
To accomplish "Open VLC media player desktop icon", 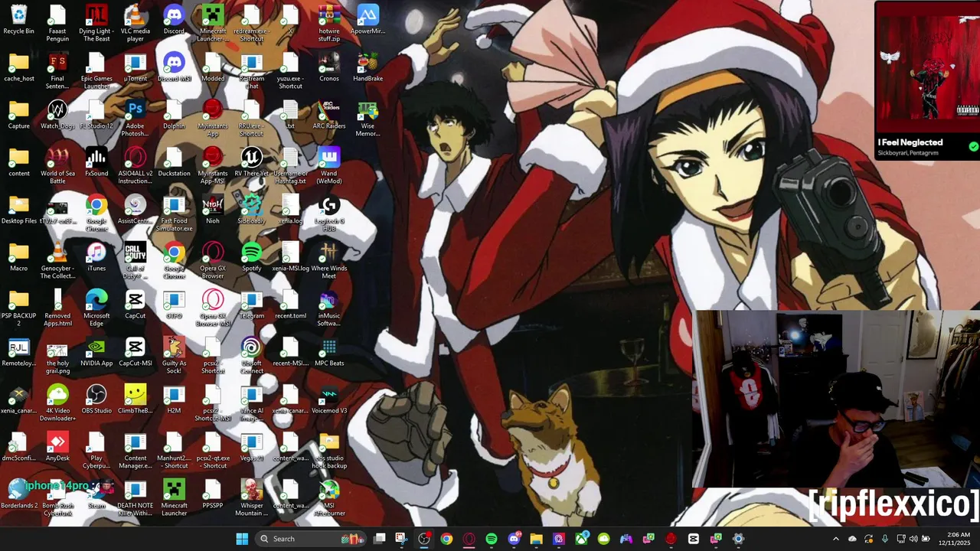I will 136,20.
